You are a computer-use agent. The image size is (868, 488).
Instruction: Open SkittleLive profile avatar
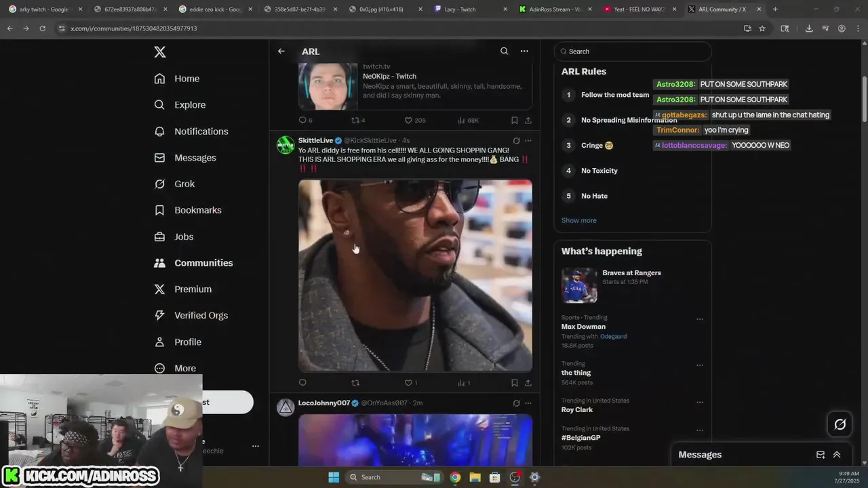pos(285,145)
